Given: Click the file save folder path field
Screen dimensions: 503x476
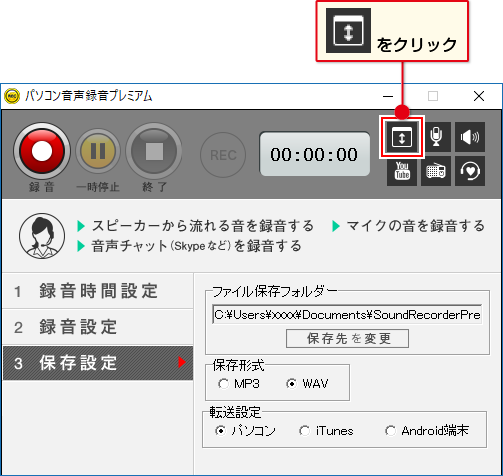Looking at the screenshot, I should pos(347,314).
